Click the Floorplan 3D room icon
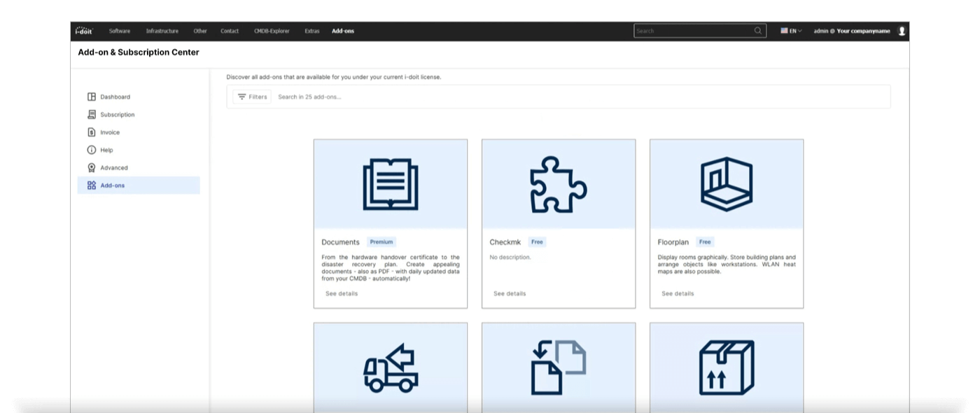980x413 pixels. [x=726, y=184]
